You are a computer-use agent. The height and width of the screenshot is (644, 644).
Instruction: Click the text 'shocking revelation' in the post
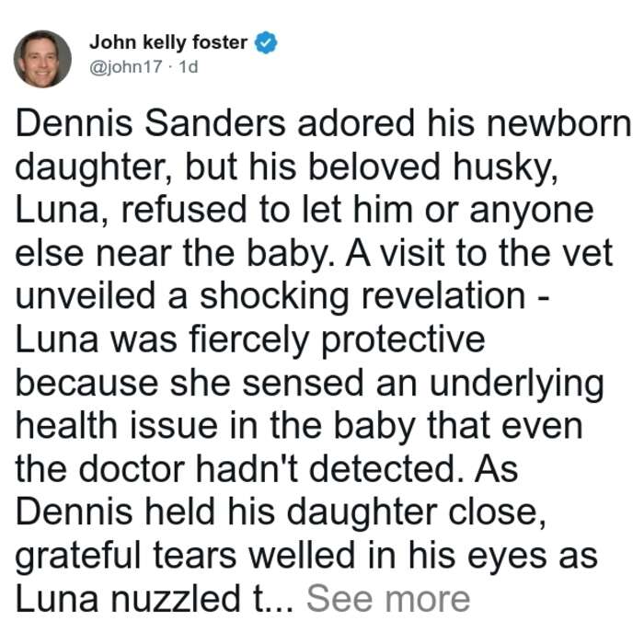point(362,296)
